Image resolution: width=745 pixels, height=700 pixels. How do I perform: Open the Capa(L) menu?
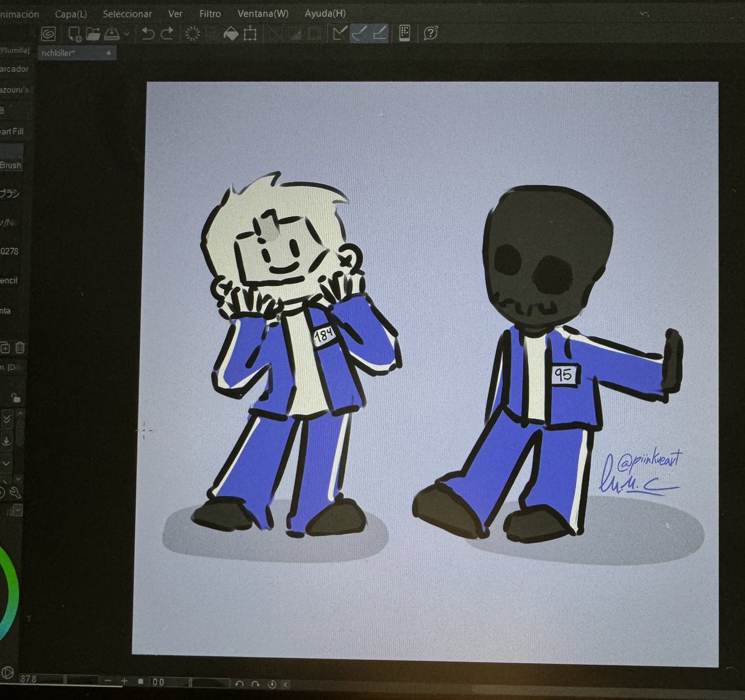tap(71, 14)
